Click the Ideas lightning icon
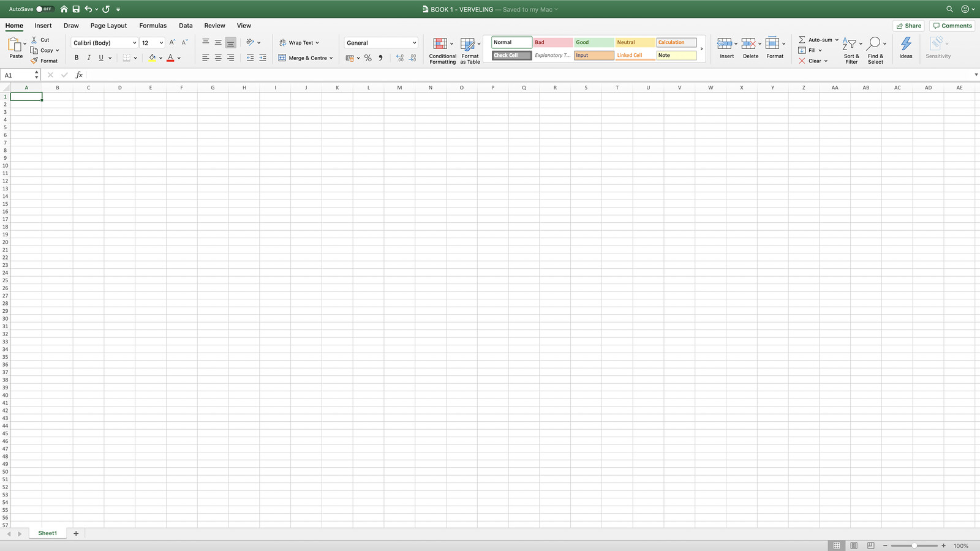The width and height of the screenshot is (980, 551). pyautogui.click(x=905, y=45)
